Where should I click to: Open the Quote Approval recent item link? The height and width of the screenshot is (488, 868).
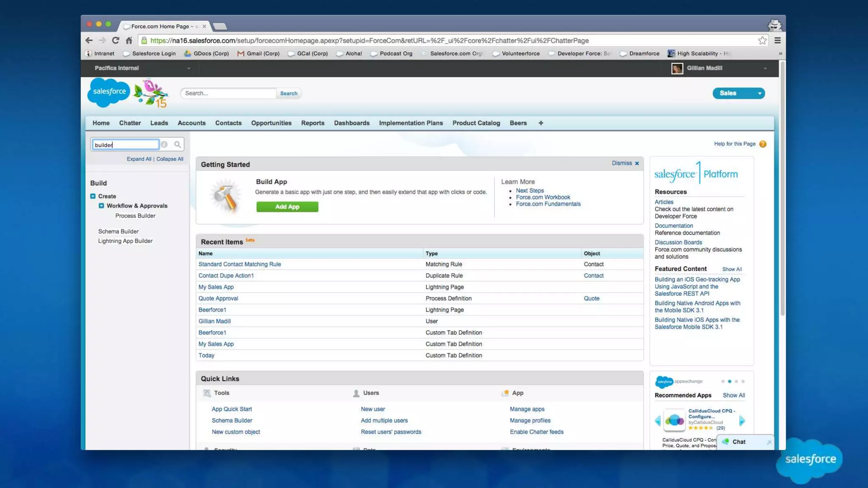(218, 298)
